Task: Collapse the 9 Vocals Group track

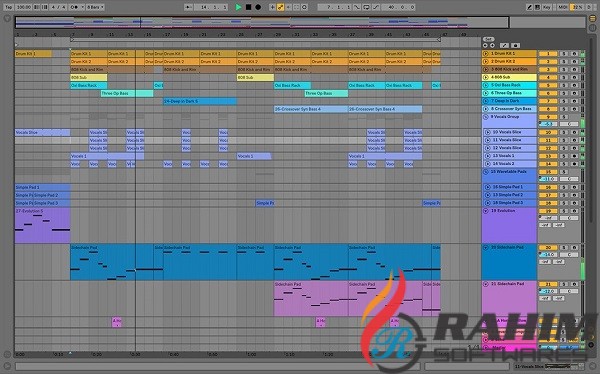Action: point(486,117)
